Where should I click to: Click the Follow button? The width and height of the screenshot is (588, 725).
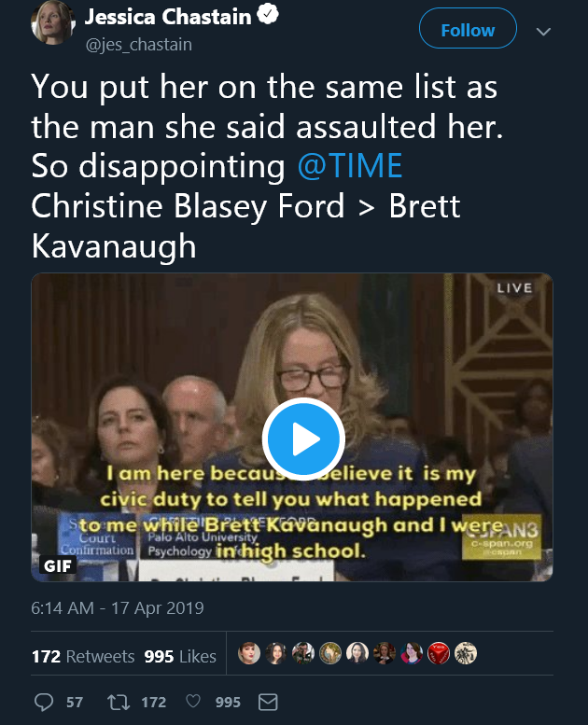467,31
